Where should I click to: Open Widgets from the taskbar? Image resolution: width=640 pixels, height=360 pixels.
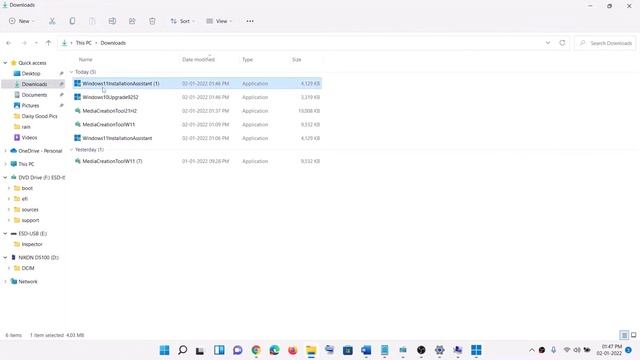tap(219, 350)
